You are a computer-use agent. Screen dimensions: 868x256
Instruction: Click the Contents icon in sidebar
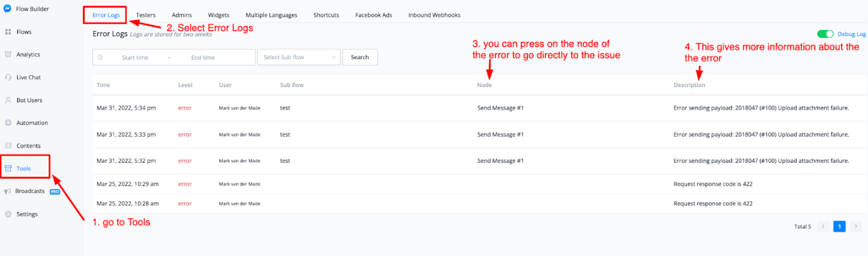click(x=8, y=146)
